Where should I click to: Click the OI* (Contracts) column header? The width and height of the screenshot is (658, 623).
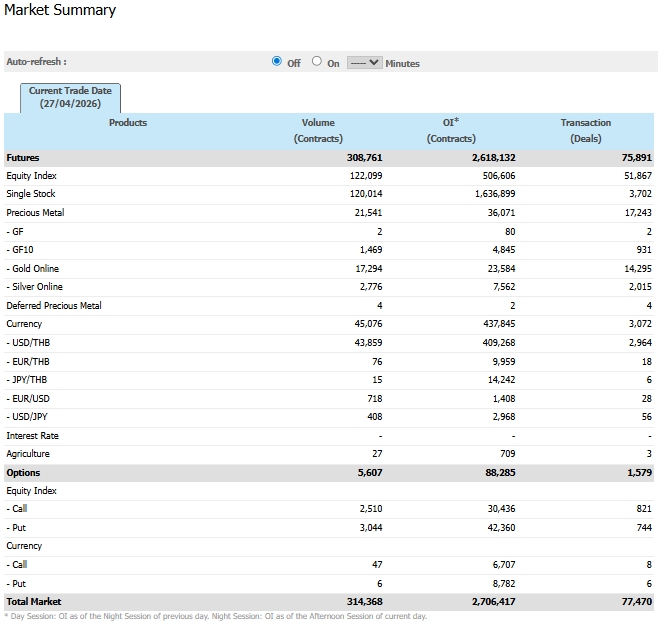coord(451,130)
